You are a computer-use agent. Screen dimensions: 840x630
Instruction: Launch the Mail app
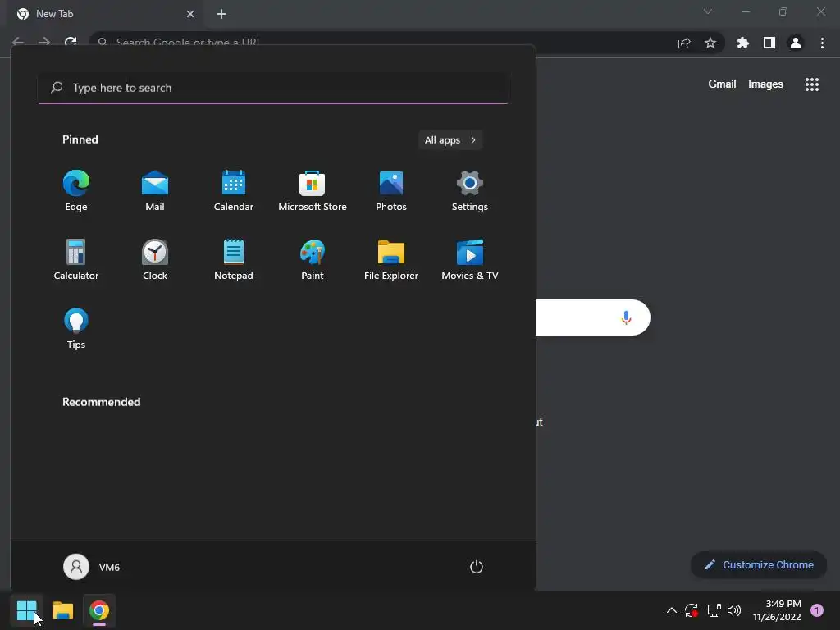click(x=155, y=190)
